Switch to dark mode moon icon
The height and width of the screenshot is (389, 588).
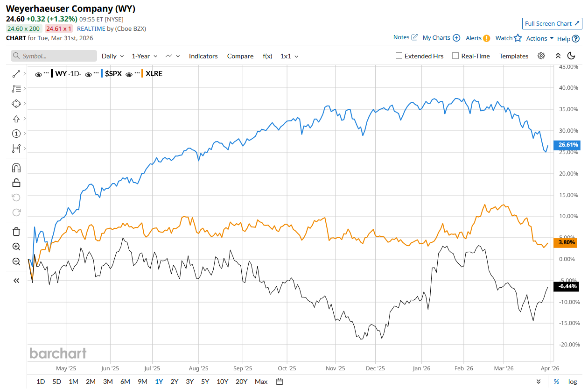571,56
